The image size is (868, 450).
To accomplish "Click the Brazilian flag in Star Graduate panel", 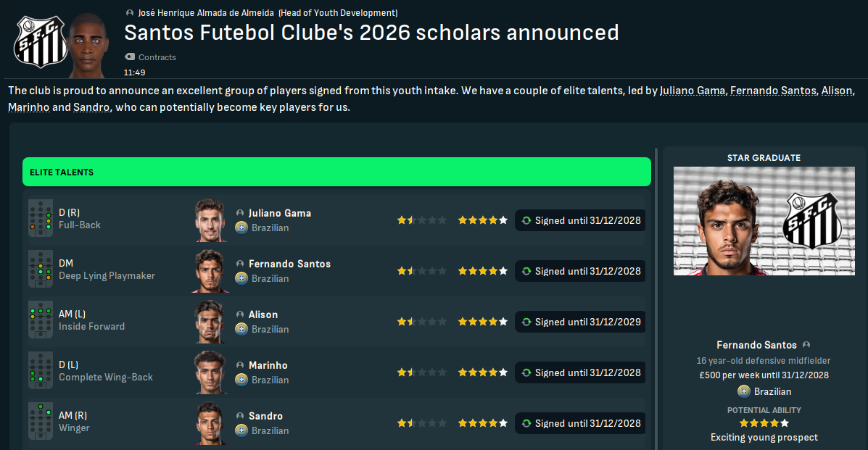I will click(744, 391).
